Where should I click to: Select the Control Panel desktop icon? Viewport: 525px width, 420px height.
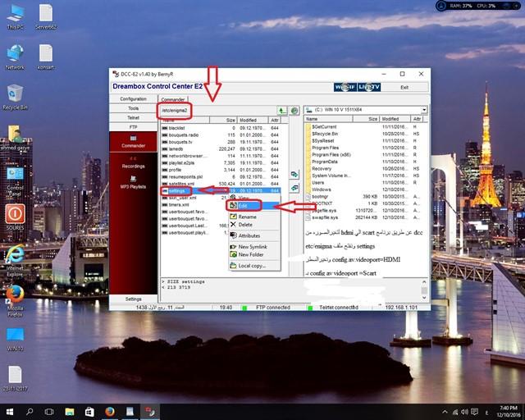tap(15, 181)
